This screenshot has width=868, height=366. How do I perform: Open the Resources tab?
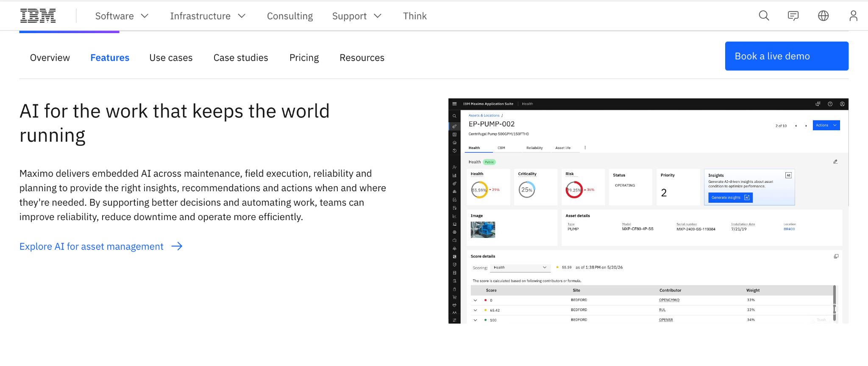point(362,58)
